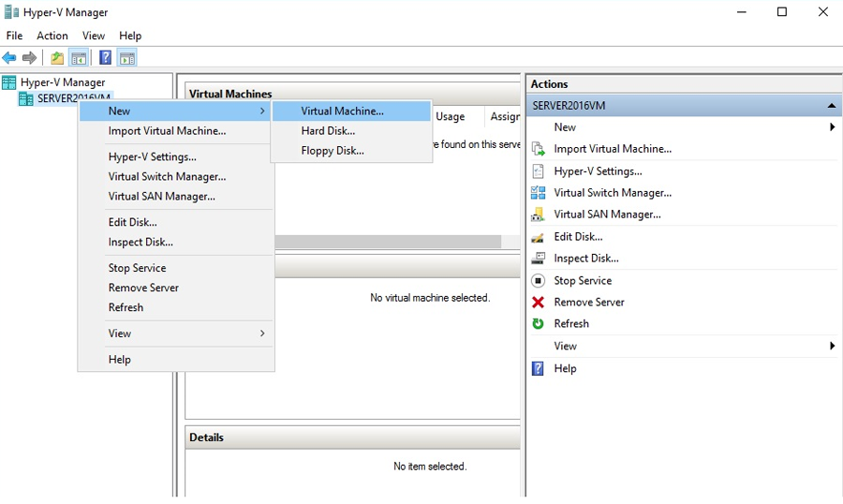Image resolution: width=843 pixels, height=504 pixels.
Task: Click Edit Disk... link in Actions pane
Action: click(579, 237)
